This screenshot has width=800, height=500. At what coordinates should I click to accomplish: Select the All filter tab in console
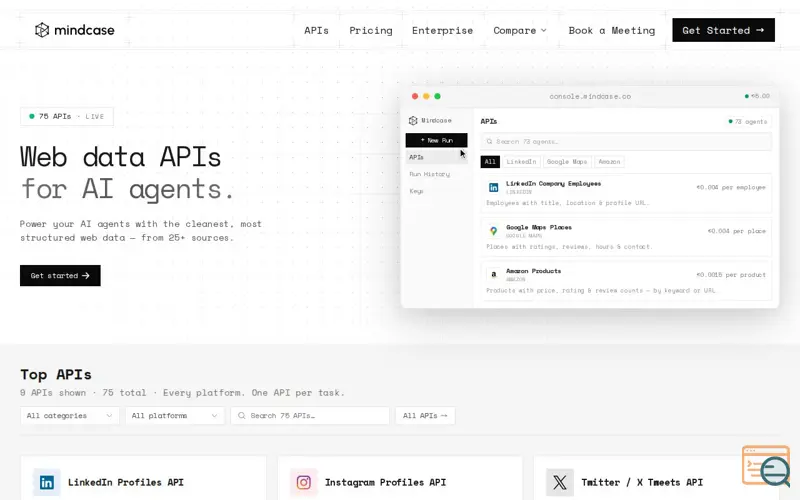coord(490,162)
